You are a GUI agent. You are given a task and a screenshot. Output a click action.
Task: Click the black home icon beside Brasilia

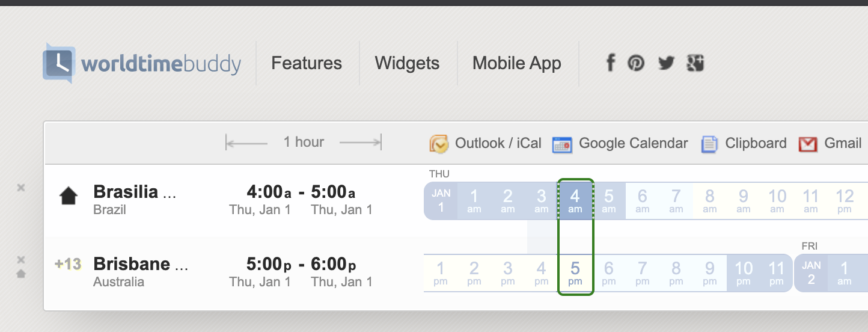pos(68,196)
